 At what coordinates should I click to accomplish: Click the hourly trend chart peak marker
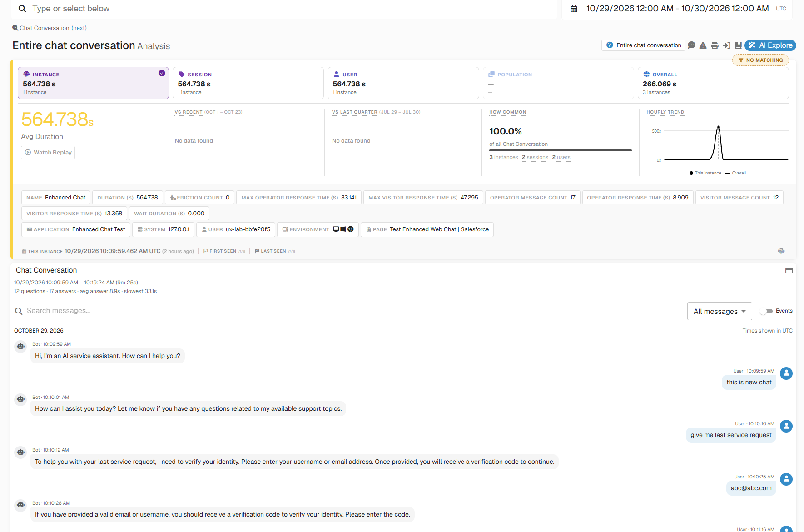[718, 127]
